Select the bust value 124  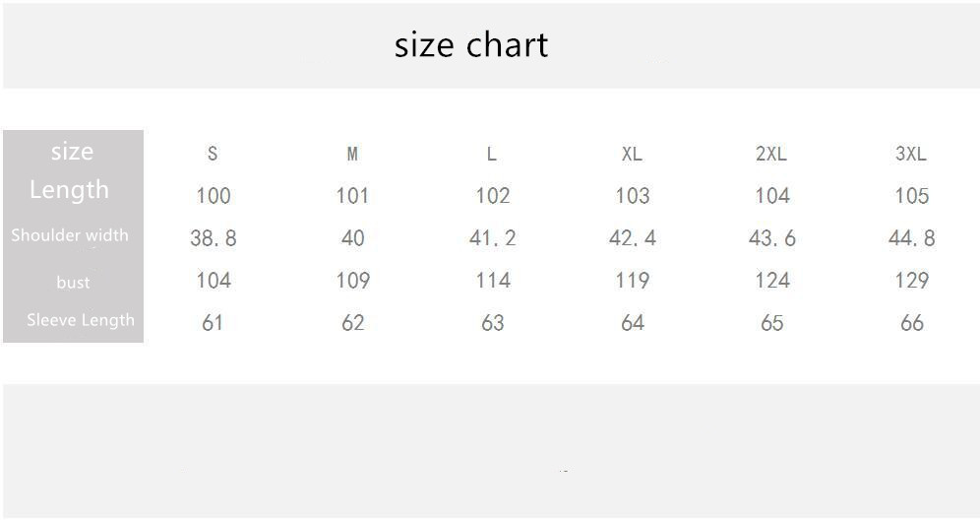point(771,281)
